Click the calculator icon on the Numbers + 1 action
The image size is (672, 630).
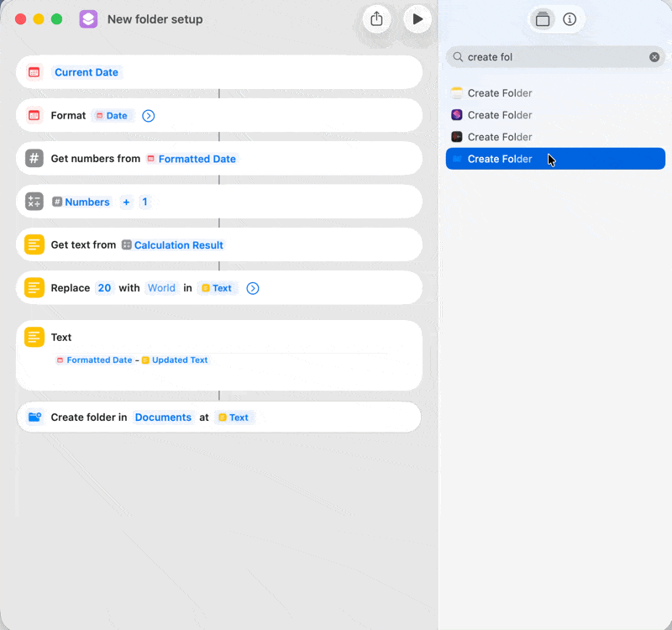33,202
